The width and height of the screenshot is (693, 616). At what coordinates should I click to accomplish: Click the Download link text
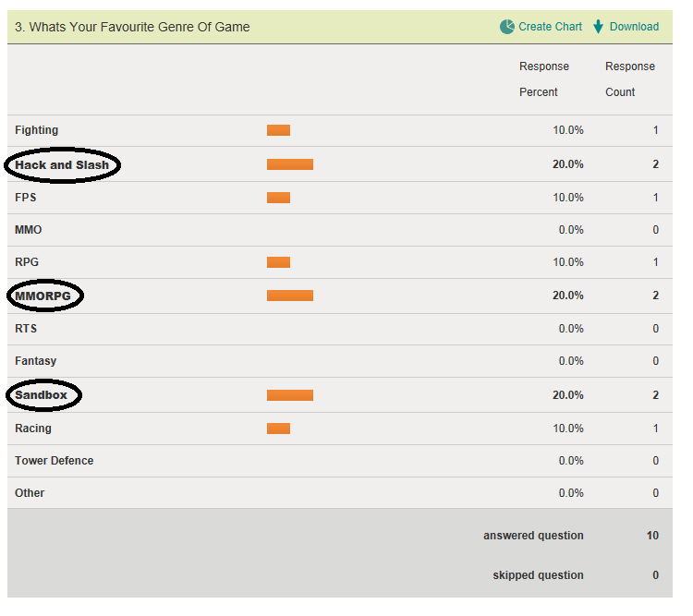point(634,27)
